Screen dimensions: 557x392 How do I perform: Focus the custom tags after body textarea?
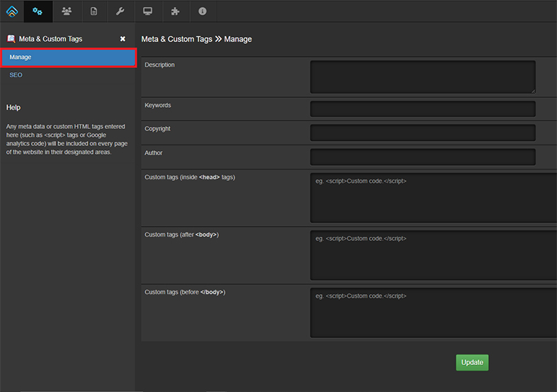click(433, 255)
